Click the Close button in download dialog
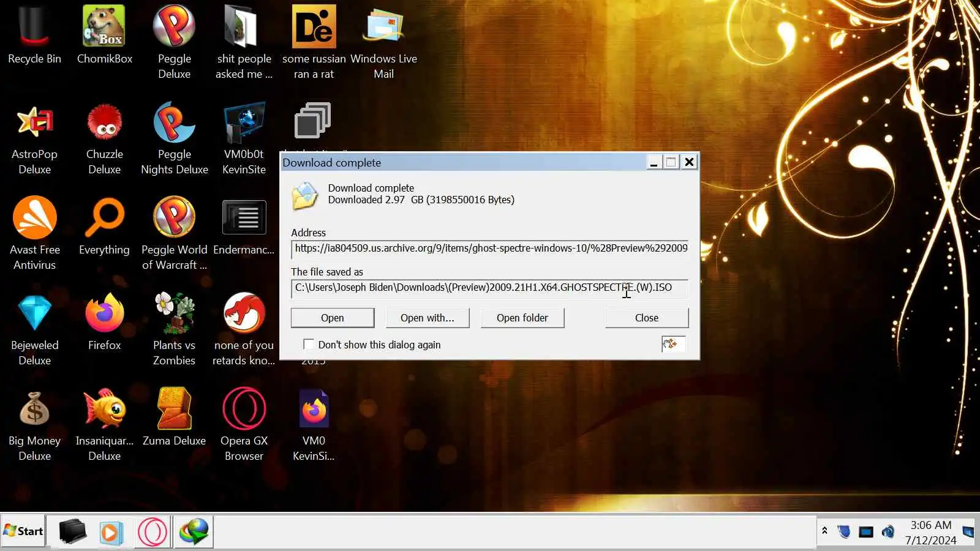Screen dimensions: 980x551 [x=647, y=318]
